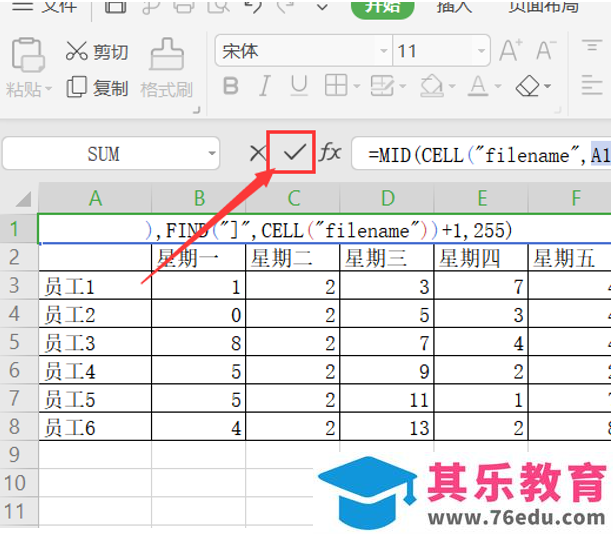The height and width of the screenshot is (534, 613).
Task: Select column B header
Action: pyautogui.click(x=199, y=198)
